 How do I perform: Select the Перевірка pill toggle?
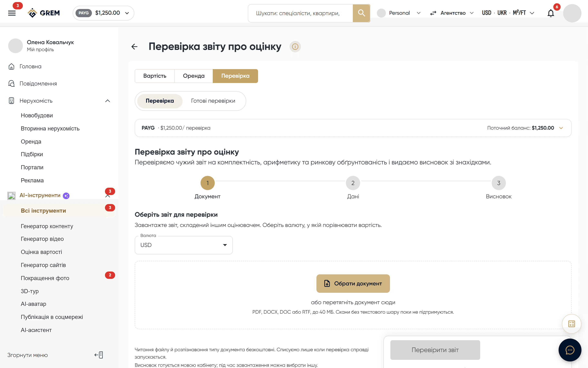click(x=160, y=101)
